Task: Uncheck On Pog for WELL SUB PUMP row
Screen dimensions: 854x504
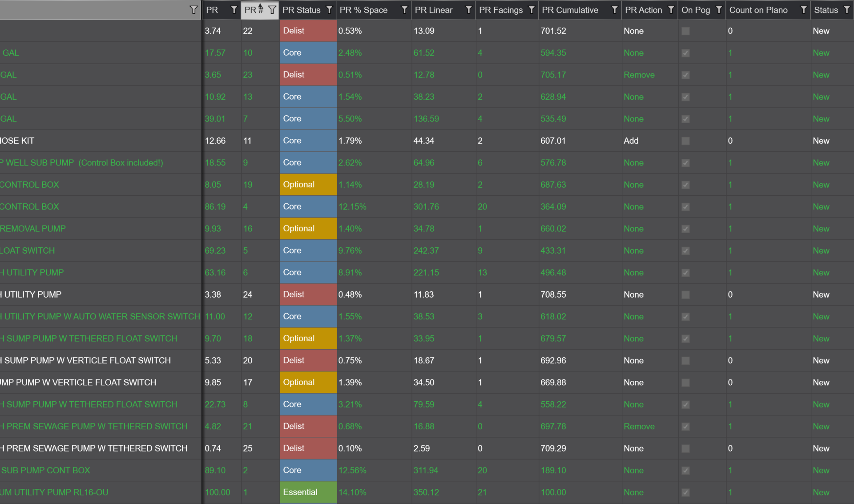Action: (x=685, y=163)
